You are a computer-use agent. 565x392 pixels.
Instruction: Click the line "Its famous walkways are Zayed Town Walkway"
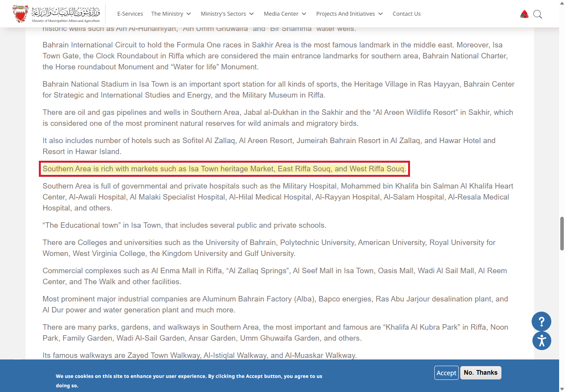200,355
